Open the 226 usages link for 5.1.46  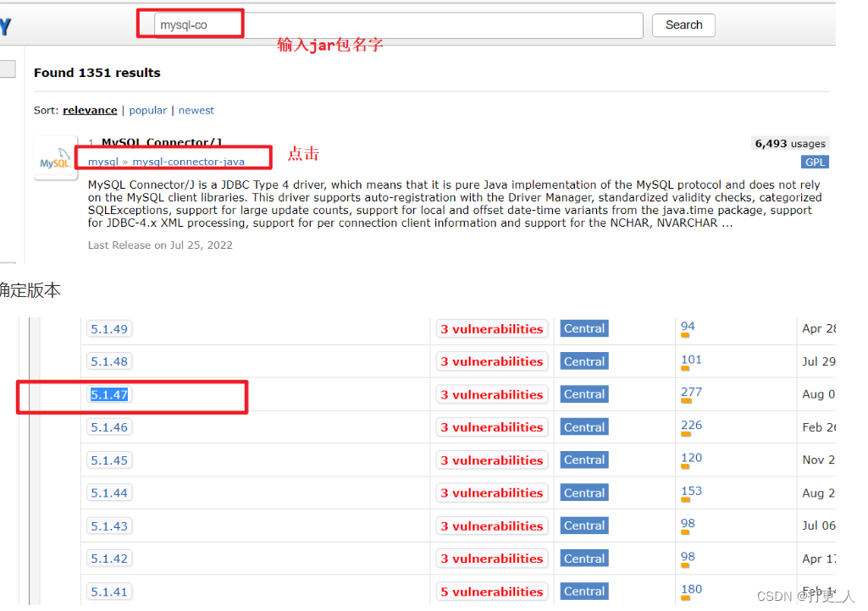pos(691,425)
